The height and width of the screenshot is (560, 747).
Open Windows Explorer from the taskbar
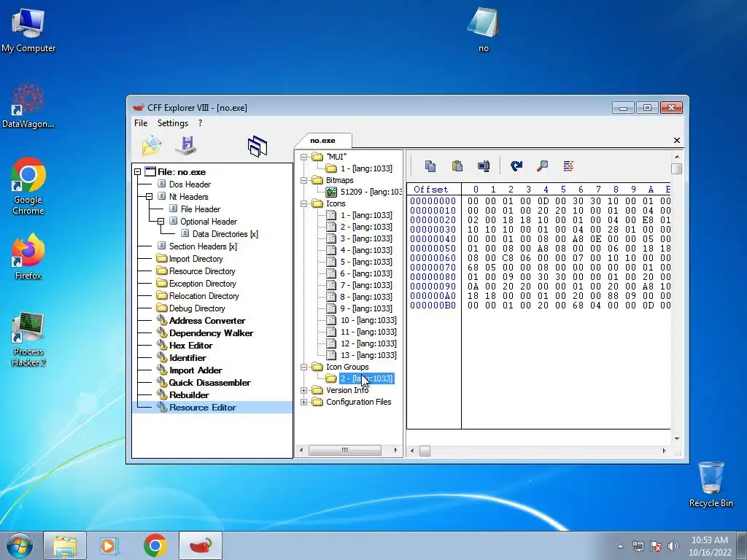click(x=65, y=545)
